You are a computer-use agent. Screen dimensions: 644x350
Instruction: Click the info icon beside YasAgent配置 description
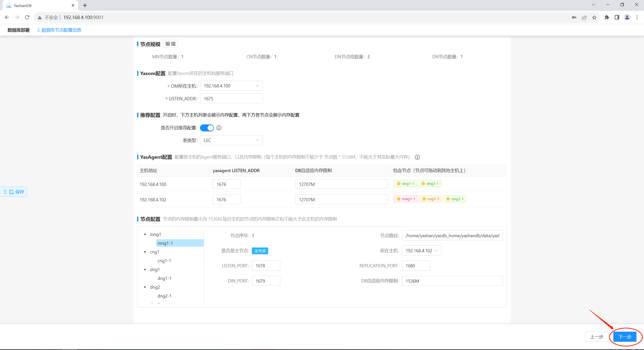coord(417,157)
